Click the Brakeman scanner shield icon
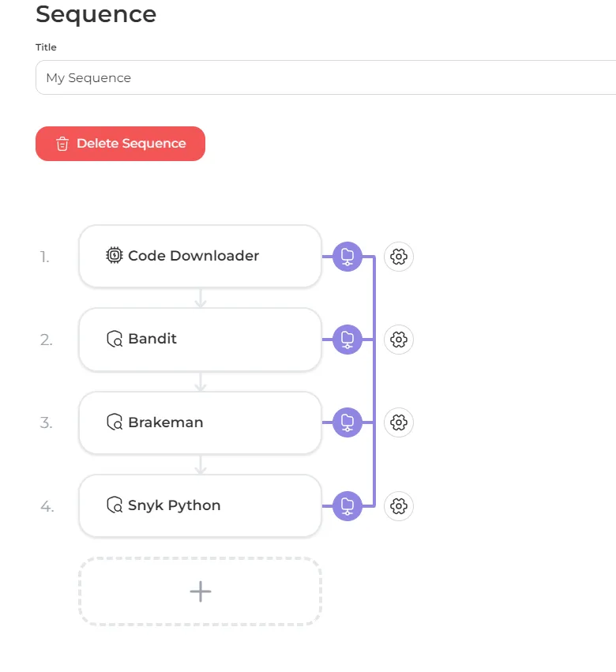Image resolution: width=616 pixels, height=672 pixels. [x=115, y=422]
